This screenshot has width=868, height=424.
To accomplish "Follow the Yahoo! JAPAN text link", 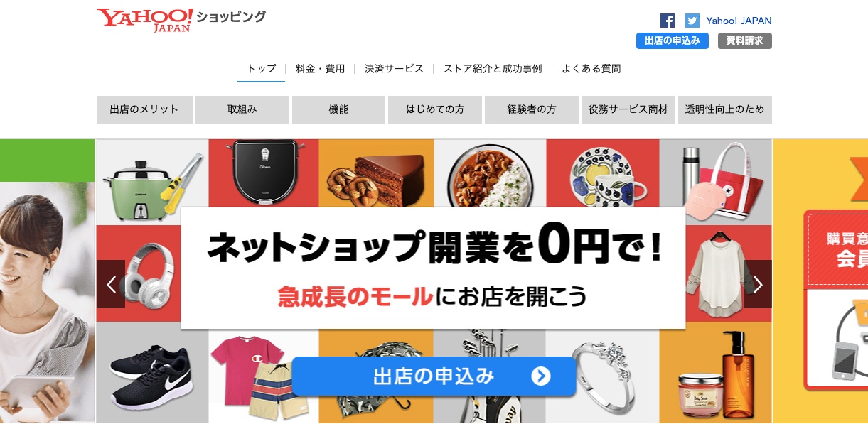I will [x=739, y=21].
